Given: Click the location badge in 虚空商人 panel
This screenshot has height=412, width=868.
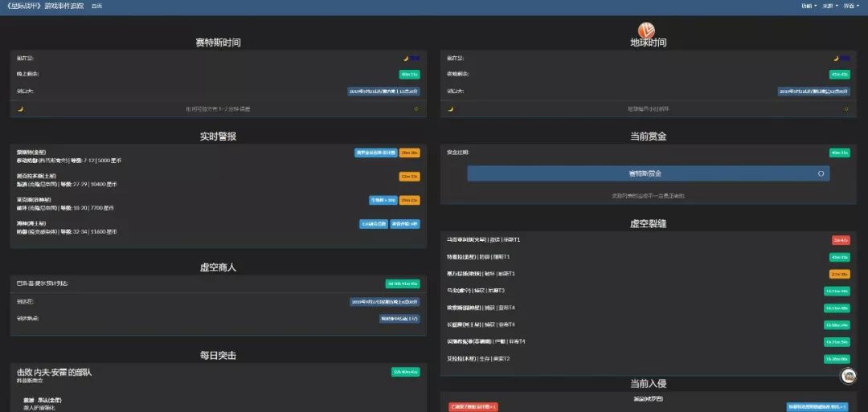Looking at the screenshot, I should pyautogui.click(x=399, y=319).
